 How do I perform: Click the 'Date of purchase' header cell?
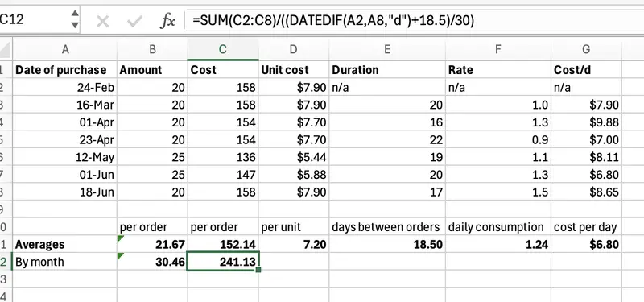[65, 70]
